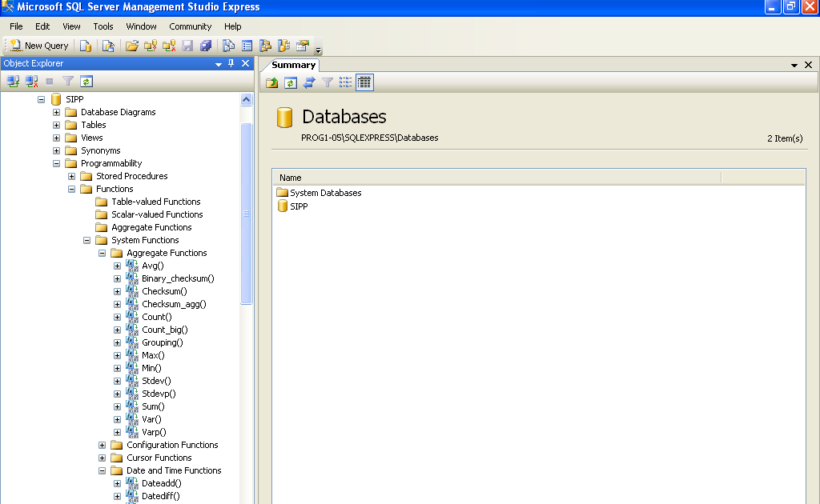Screen dimensions: 820x504
Task: Click the Name column header
Action: coord(496,178)
